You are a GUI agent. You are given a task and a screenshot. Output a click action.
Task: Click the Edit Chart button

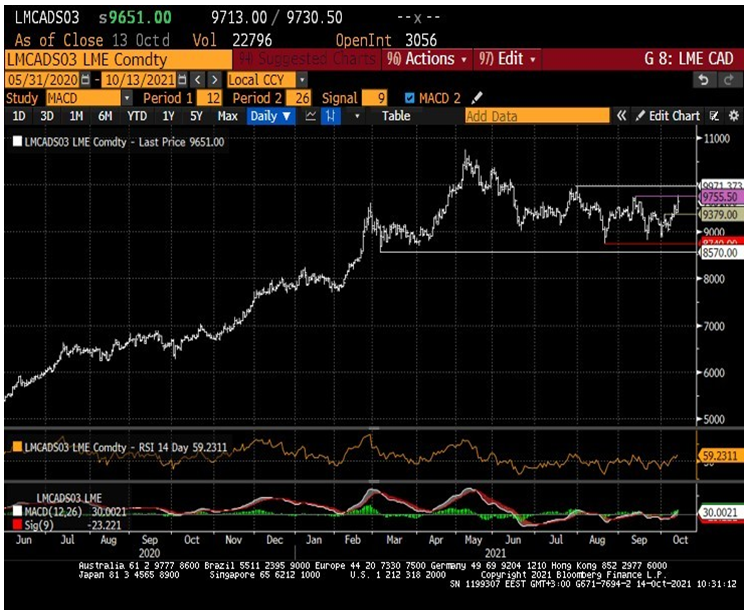pos(668,116)
